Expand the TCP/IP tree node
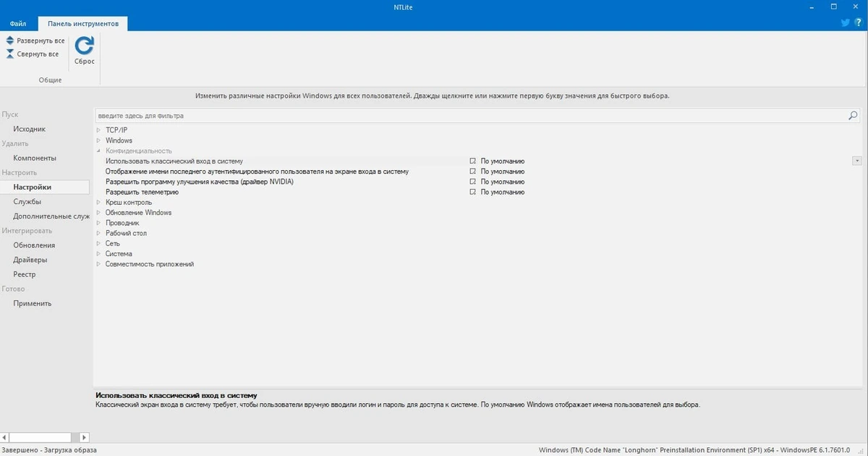 click(x=98, y=130)
